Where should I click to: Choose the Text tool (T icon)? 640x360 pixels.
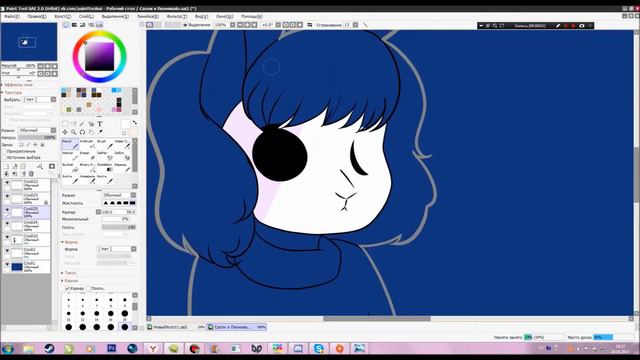click(100, 124)
